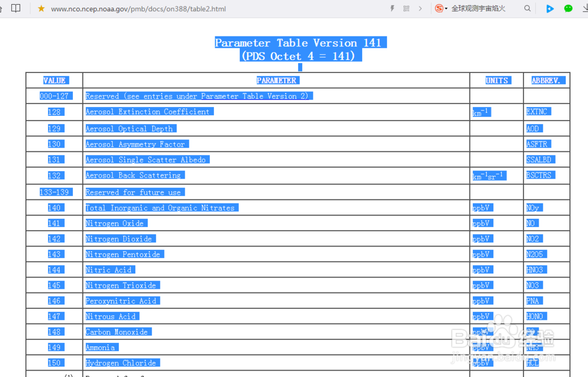Open search engine dropdown arrow beside Sogou icon
588x377 pixels.
[446, 9]
